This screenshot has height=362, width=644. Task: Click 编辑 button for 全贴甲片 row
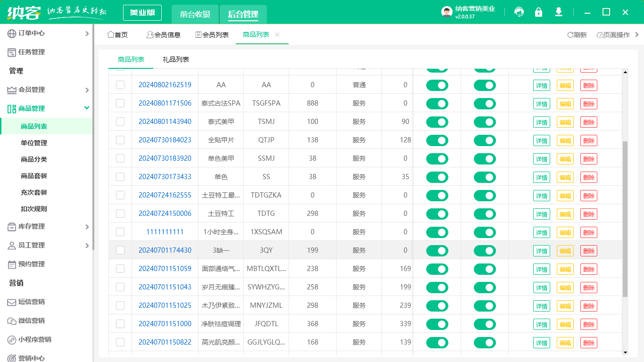[565, 140]
